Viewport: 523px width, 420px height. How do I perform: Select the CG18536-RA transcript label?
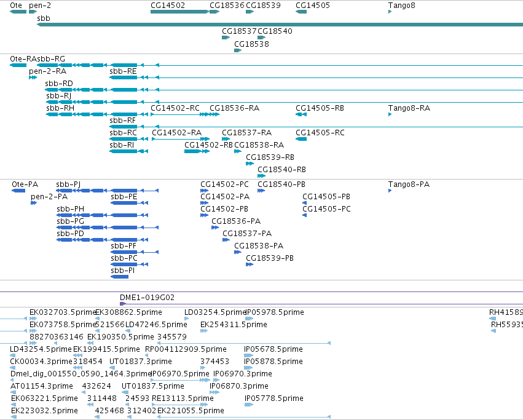[x=235, y=108]
